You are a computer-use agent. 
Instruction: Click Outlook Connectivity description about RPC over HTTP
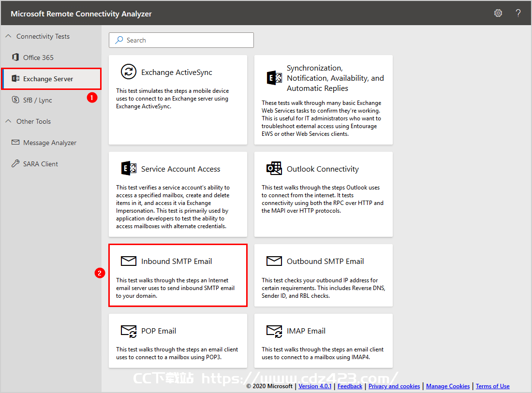(x=322, y=199)
